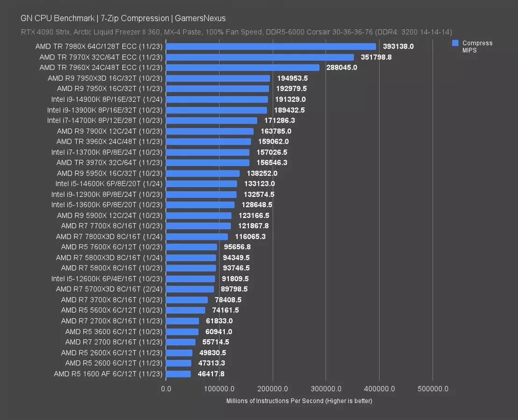Select the AMD R7 7800X3D bar
This screenshot has height=420, width=518.
coord(197,237)
